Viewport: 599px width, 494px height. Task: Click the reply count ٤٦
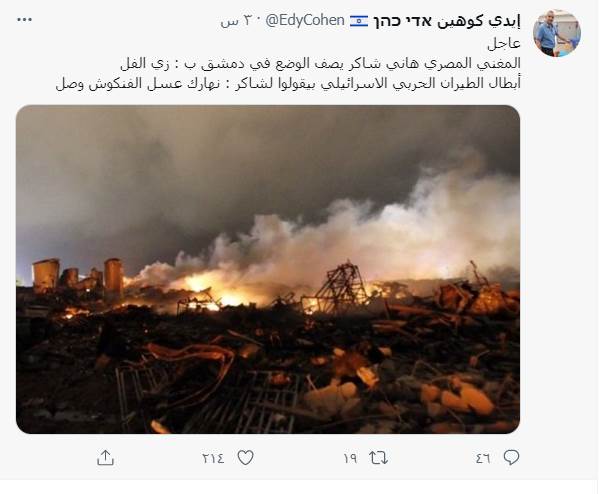coord(483,458)
